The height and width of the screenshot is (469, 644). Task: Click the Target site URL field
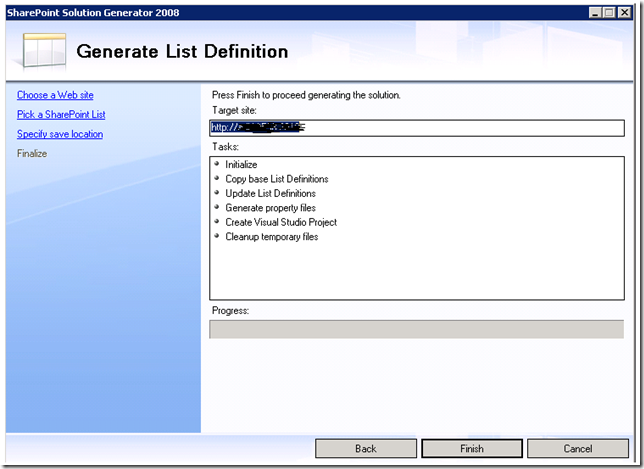coord(416,127)
